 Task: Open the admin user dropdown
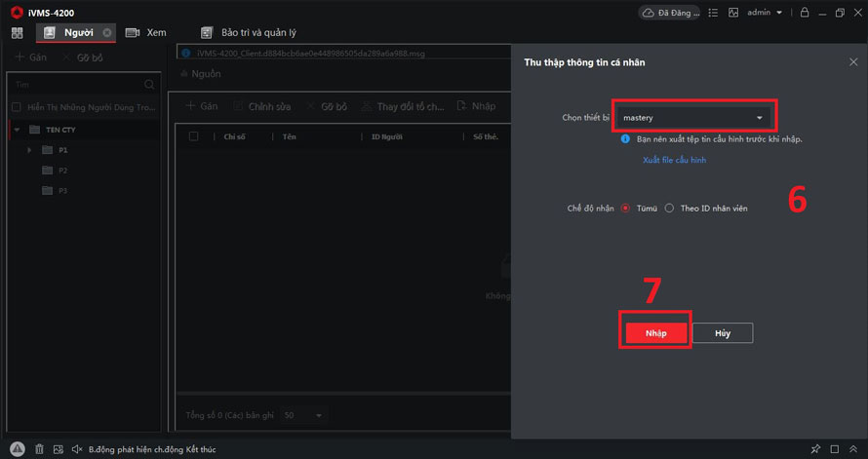(x=764, y=13)
